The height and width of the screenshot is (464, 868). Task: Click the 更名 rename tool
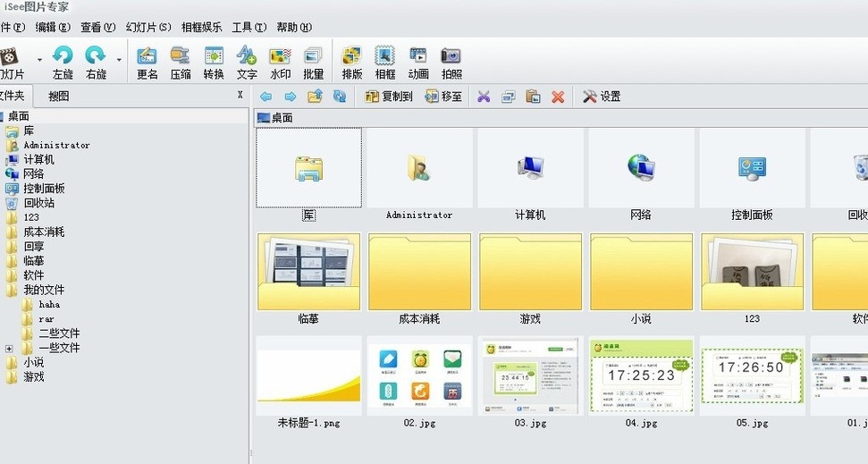pyautogui.click(x=147, y=63)
